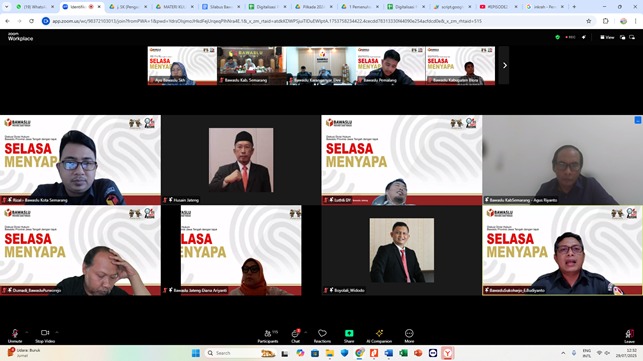Open File Explorer from taskbar
Image resolution: width=643 pixels, height=361 pixels.
point(330,353)
